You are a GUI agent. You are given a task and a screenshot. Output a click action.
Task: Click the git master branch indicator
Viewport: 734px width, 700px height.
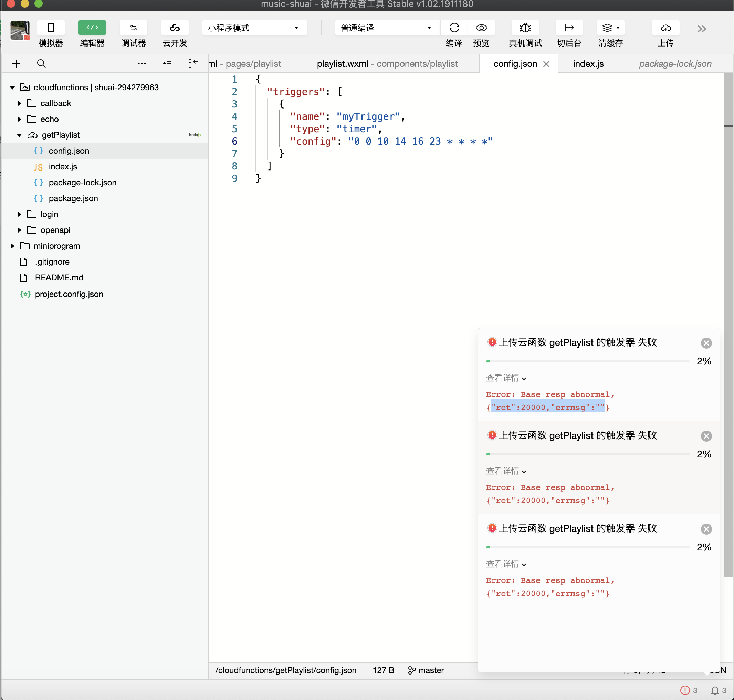tap(426, 670)
